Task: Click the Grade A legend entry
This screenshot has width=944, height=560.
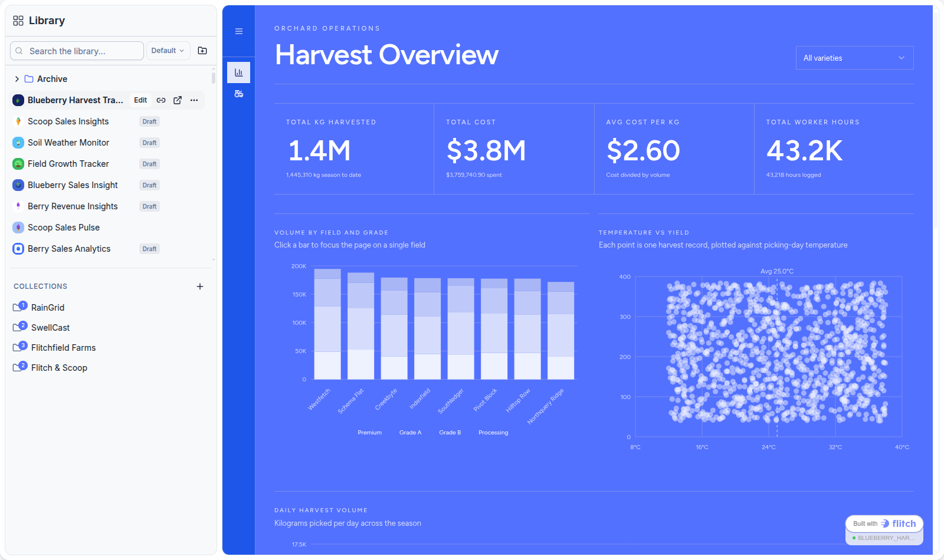Action: [x=410, y=433]
